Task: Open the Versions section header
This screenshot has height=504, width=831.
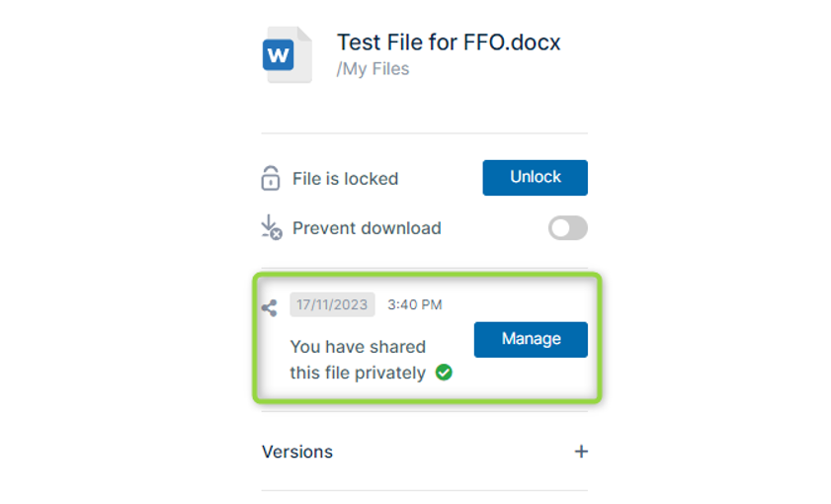Action: (425, 452)
